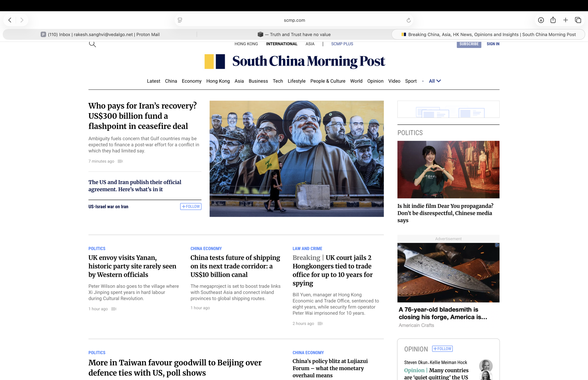588x380 pixels.
Task: Open the UK court jails 2 Hongkongers article
Action: tap(333, 270)
